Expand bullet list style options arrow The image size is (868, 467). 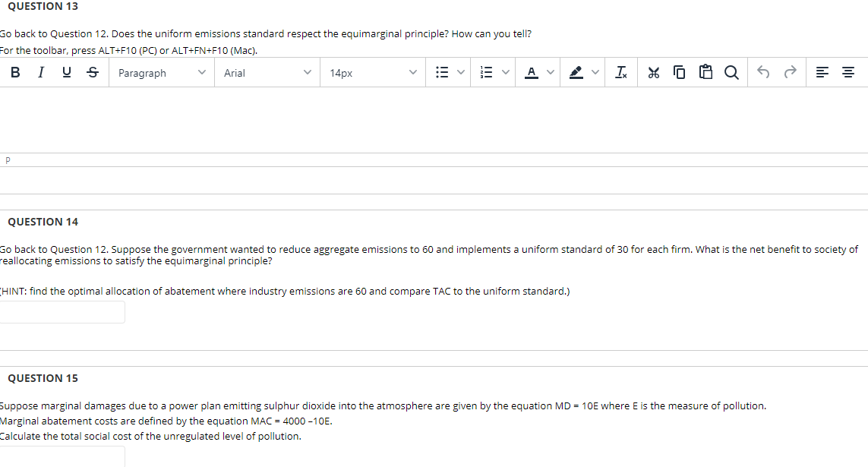pyautogui.click(x=460, y=72)
